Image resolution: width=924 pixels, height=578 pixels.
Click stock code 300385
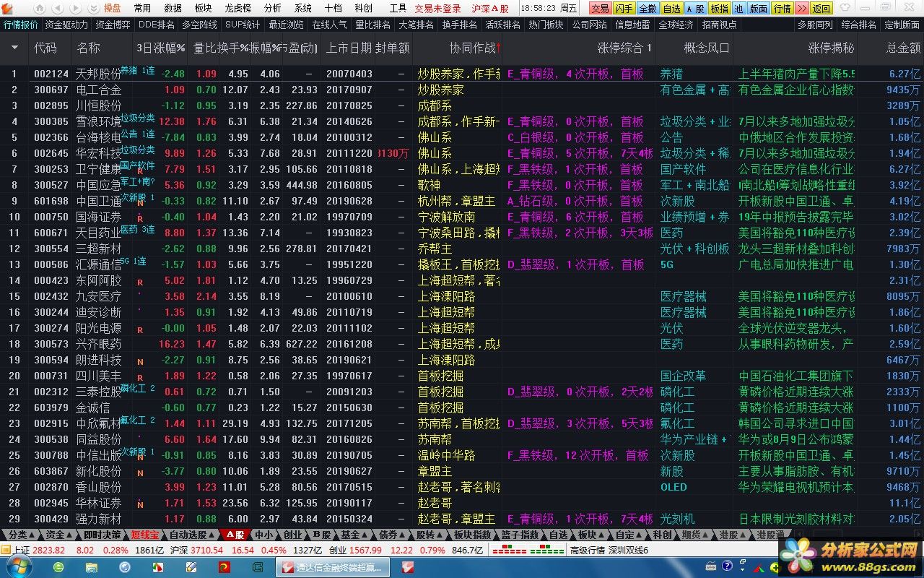(x=51, y=121)
